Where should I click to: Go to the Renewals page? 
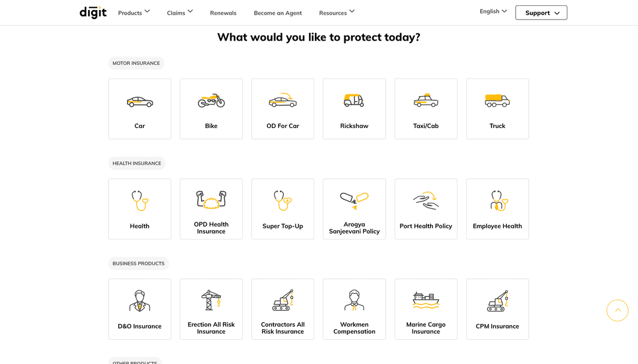coord(223,13)
